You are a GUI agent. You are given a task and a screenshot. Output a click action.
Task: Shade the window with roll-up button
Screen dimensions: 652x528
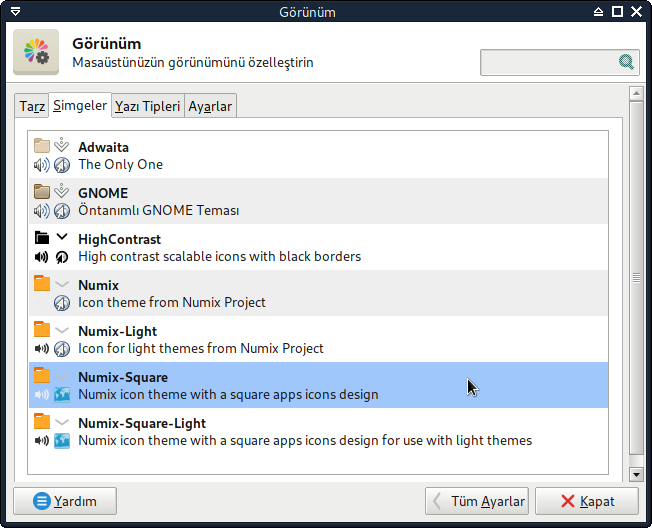tap(598, 12)
